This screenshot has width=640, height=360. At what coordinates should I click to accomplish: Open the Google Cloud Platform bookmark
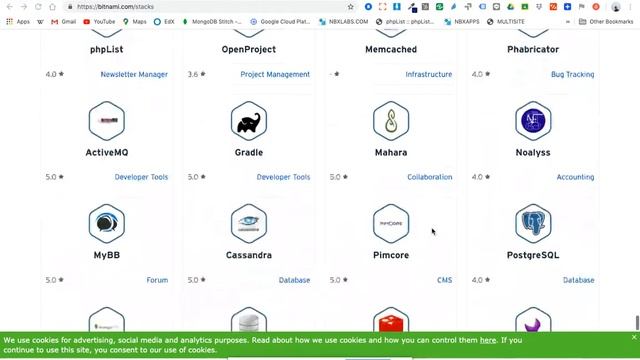point(280,22)
